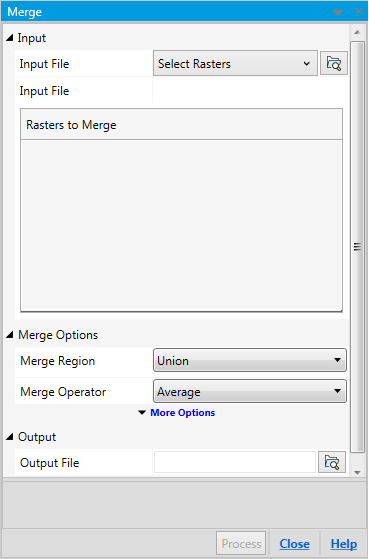Viewport: 369px width, 559px height.
Task: Open the Select Rasters dropdown
Action: coord(235,63)
